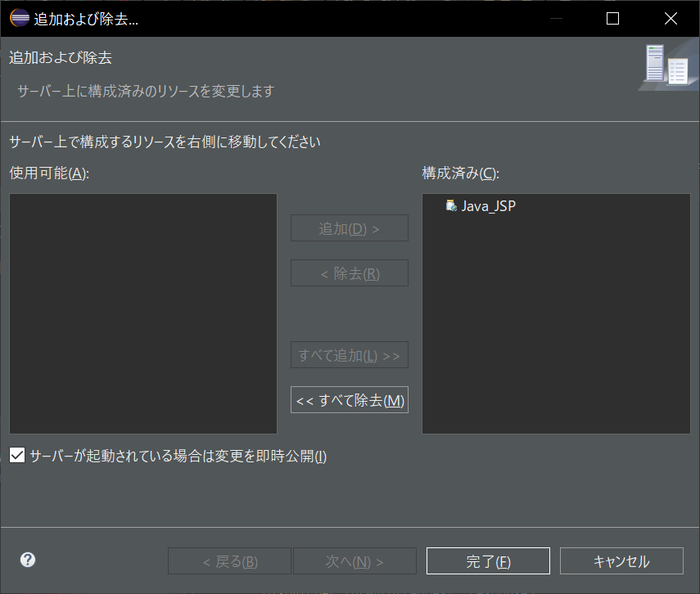Open help via the question mark icon
The width and height of the screenshot is (700, 594).
point(27,560)
